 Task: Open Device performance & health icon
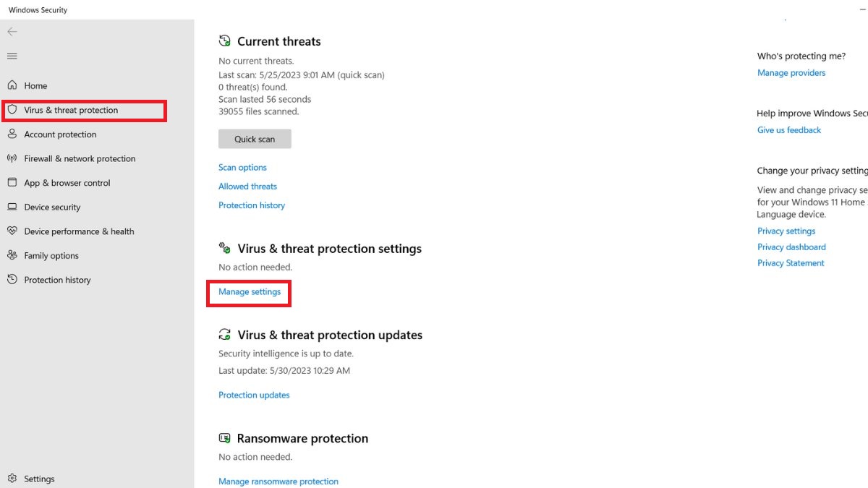click(x=12, y=231)
